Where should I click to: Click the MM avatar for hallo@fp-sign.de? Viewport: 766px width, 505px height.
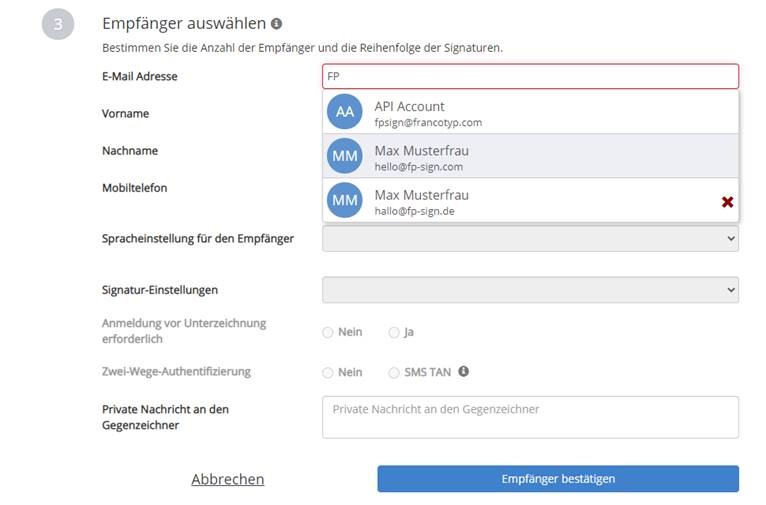344,200
